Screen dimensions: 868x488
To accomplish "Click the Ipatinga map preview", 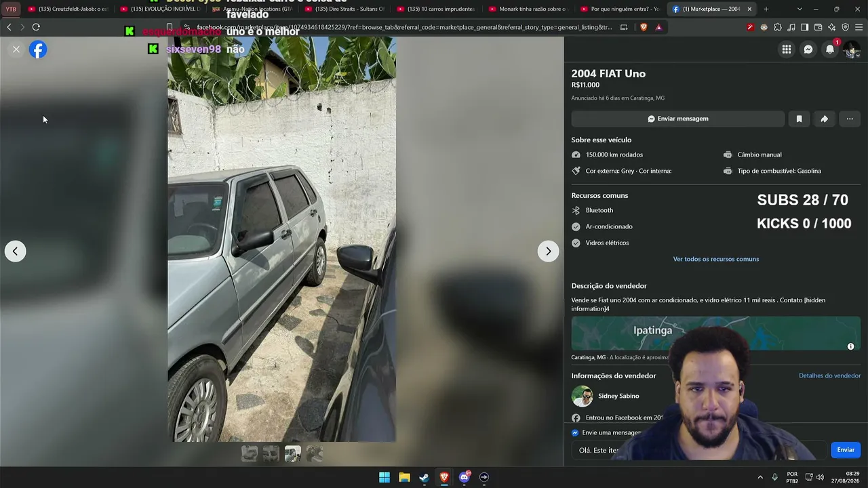I will click(x=715, y=333).
